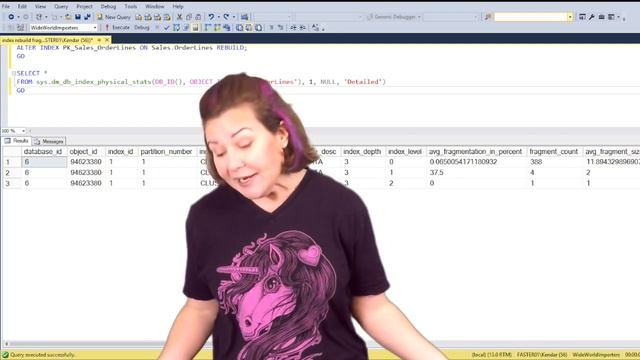
Task: Click the Activity Monitor icon
Action: [244, 17]
